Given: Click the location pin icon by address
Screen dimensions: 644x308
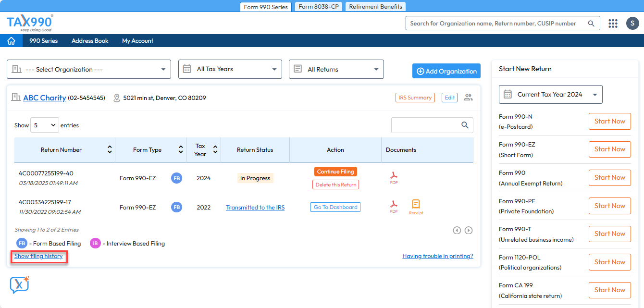Looking at the screenshot, I should click(116, 98).
